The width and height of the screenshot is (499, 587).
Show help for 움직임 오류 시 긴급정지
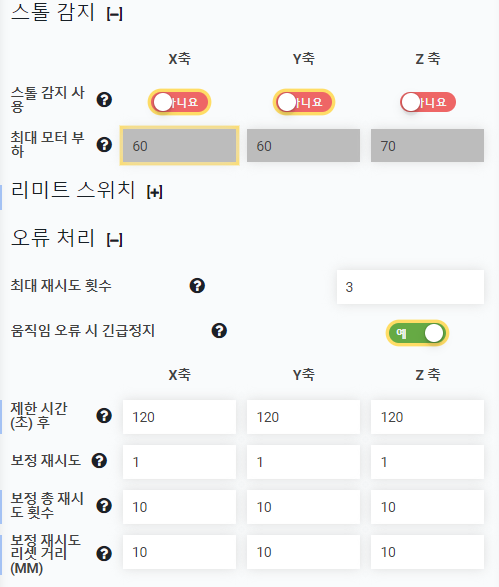tap(219, 331)
